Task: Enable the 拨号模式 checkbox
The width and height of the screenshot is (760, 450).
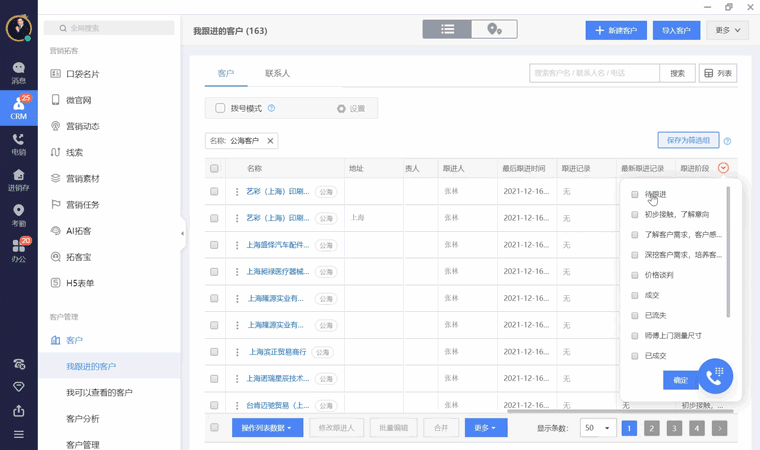Action: pos(220,108)
